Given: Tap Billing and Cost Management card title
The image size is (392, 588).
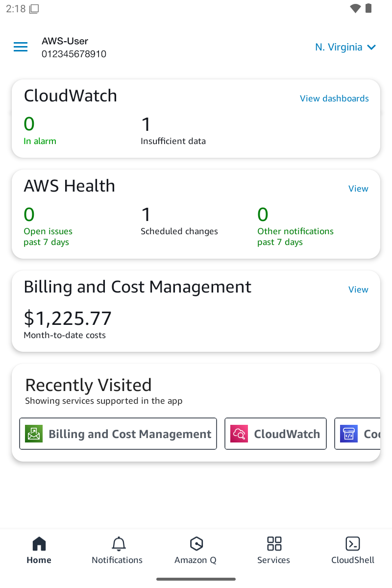Looking at the screenshot, I should pyautogui.click(x=137, y=287).
